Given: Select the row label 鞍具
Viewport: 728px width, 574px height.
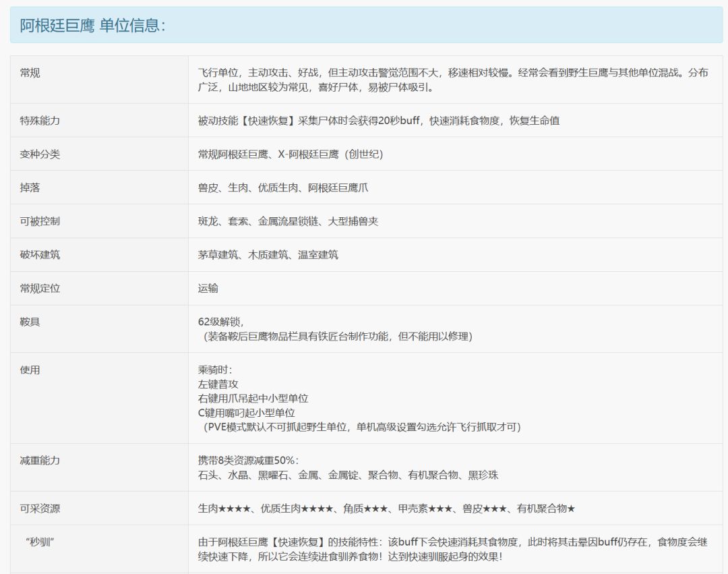Looking at the screenshot, I should (30, 322).
